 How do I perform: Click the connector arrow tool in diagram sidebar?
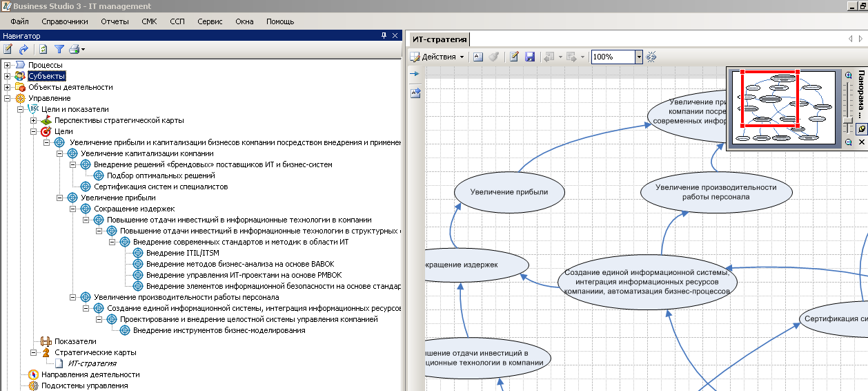pos(415,73)
